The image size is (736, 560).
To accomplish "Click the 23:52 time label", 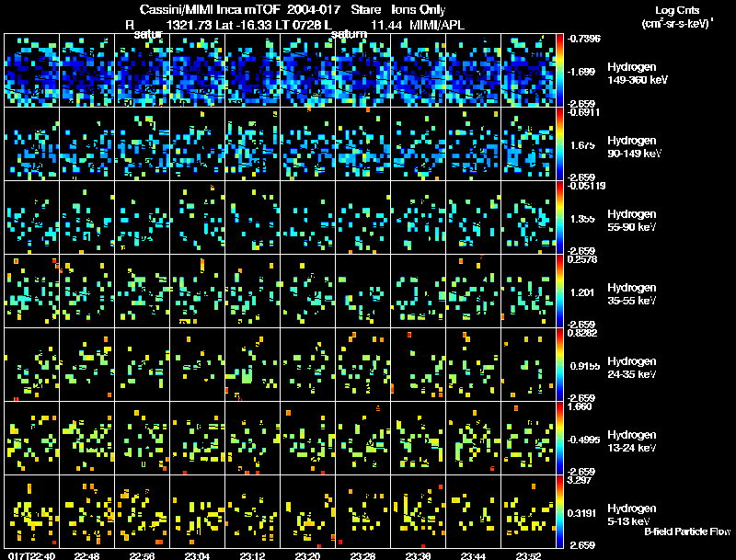I will click(x=528, y=555).
